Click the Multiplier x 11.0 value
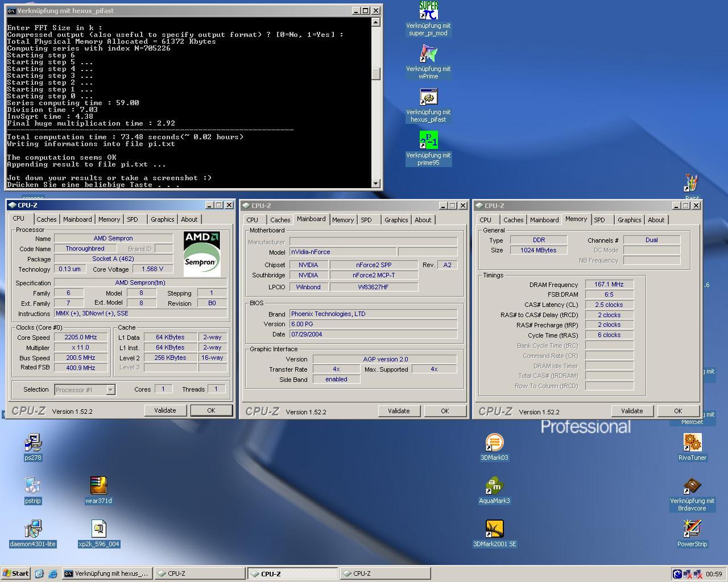 (81, 347)
